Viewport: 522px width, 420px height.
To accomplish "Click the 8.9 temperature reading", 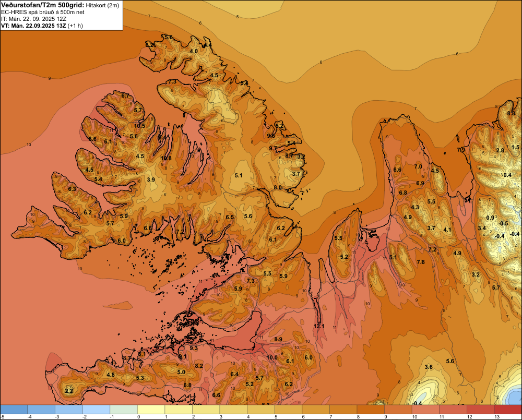I will (x=278, y=339).
